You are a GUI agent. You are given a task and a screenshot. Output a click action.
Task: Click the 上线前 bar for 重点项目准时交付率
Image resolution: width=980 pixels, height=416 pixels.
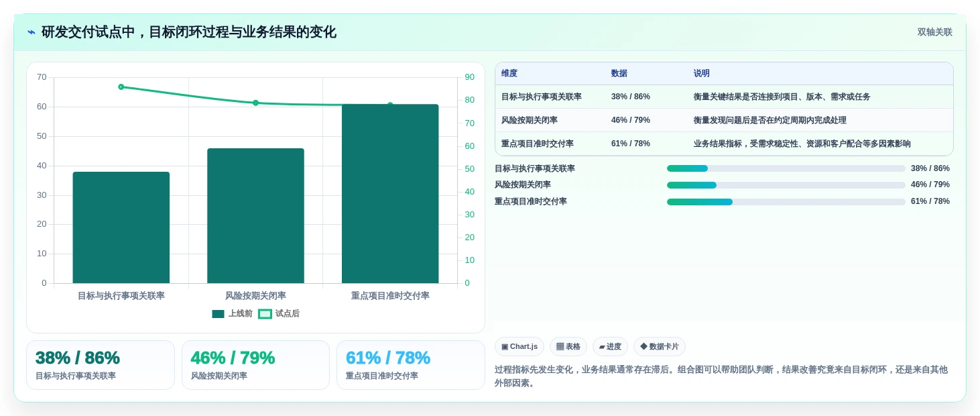click(x=390, y=194)
